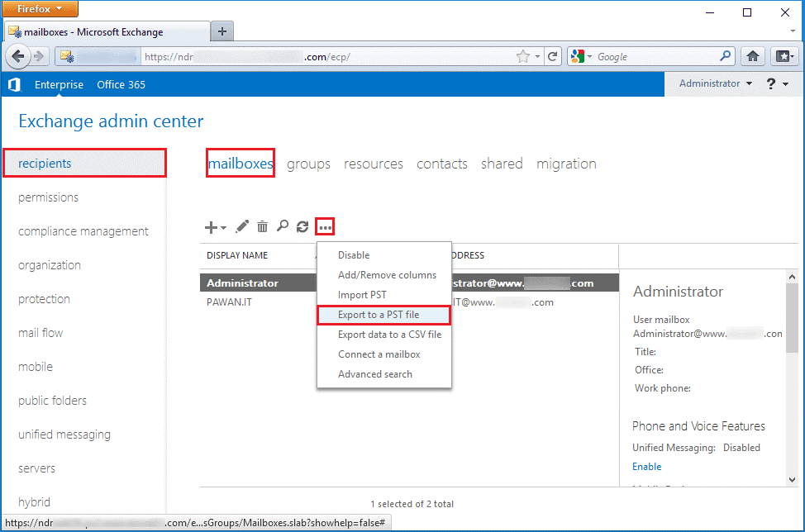Viewport: 805px width, 532px height.
Task: Click the details pane scroll down arrow
Action: click(792, 480)
